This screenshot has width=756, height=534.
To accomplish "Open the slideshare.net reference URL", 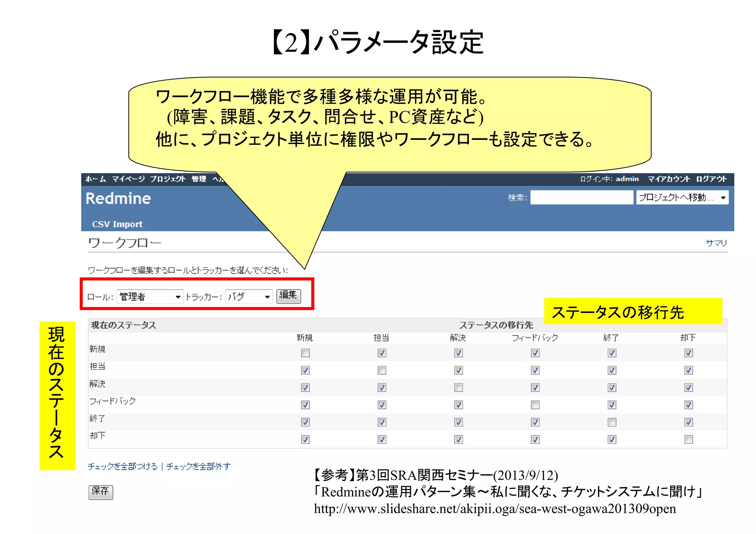I will coord(495,509).
